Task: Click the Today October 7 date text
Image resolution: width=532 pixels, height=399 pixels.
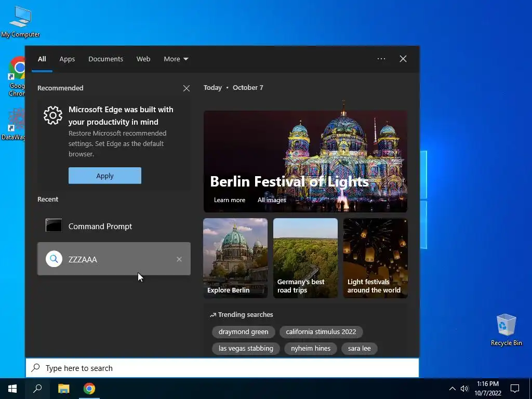Action: [233, 87]
